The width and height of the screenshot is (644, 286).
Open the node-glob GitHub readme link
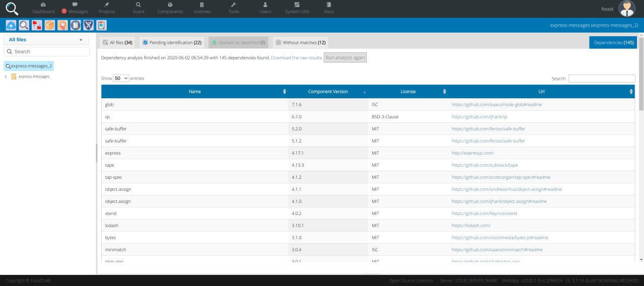tap(497, 105)
